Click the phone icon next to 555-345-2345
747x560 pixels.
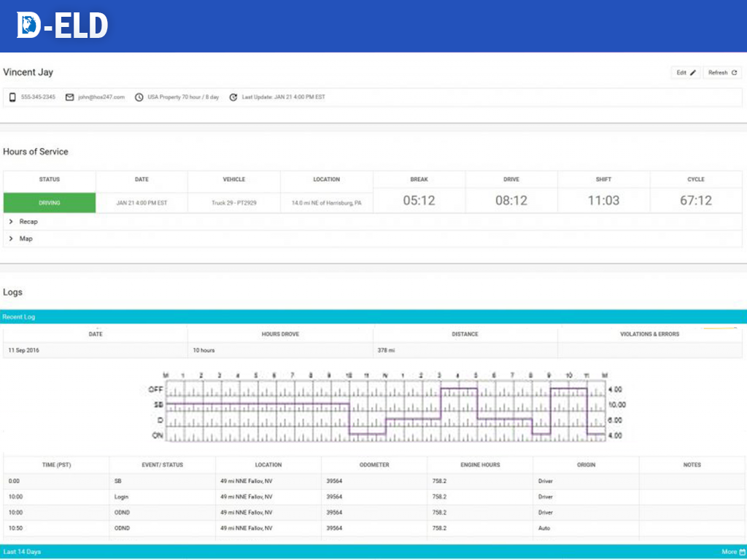click(x=12, y=97)
